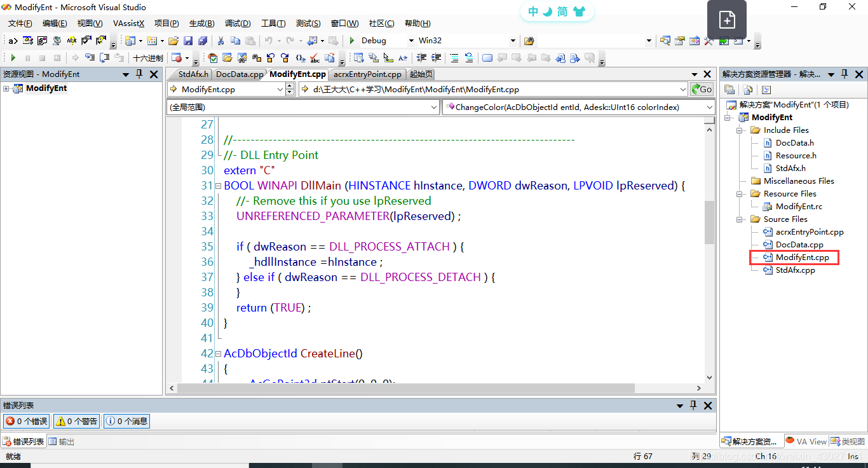Switch to VA View panel tab

point(806,441)
